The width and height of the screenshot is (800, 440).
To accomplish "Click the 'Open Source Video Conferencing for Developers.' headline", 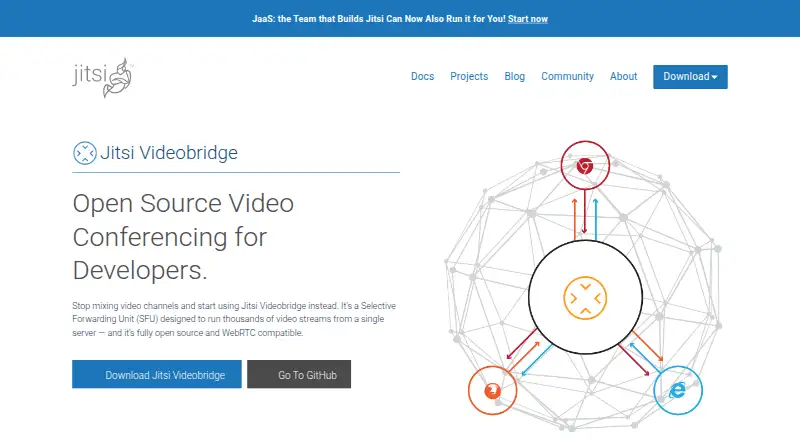I will (x=183, y=236).
